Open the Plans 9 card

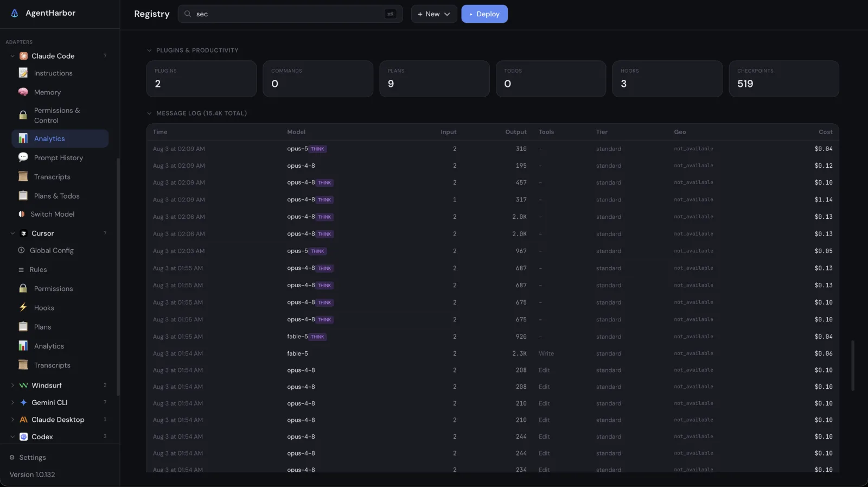[435, 79]
